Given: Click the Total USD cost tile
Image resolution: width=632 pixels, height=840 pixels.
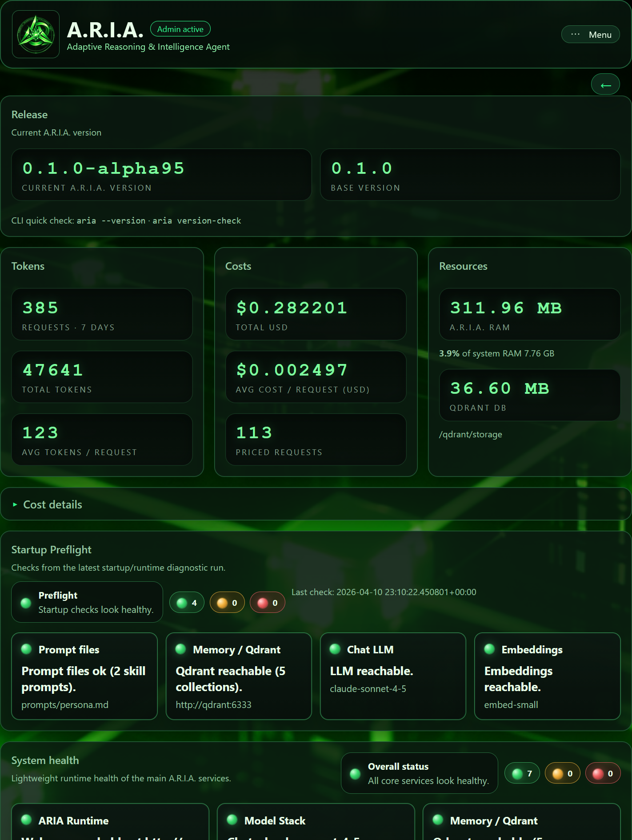Looking at the screenshot, I should 316,314.
